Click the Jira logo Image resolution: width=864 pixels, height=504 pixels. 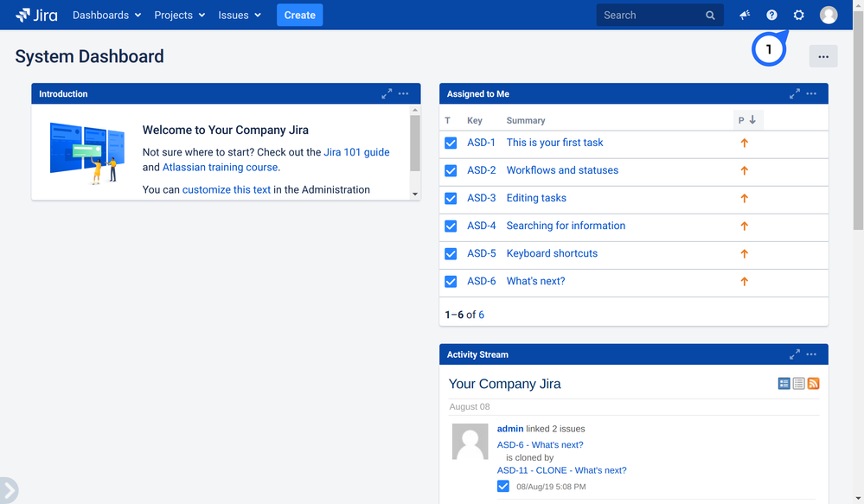click(36, 15)
